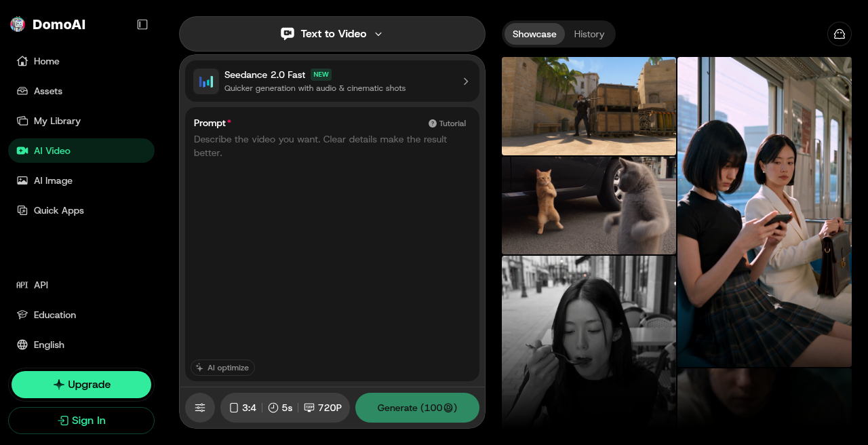Click the NEW badge beside Seedance

(x=321, y=75)
